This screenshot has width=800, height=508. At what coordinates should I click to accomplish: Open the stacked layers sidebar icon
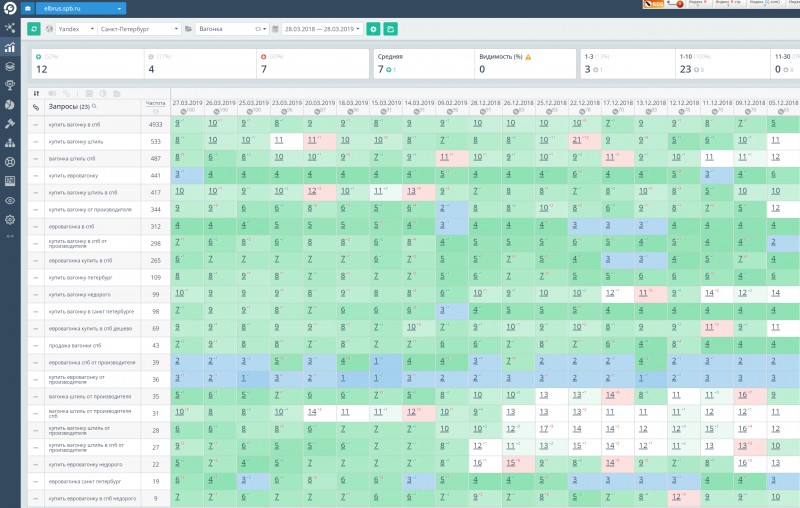(x=10, y=66)
